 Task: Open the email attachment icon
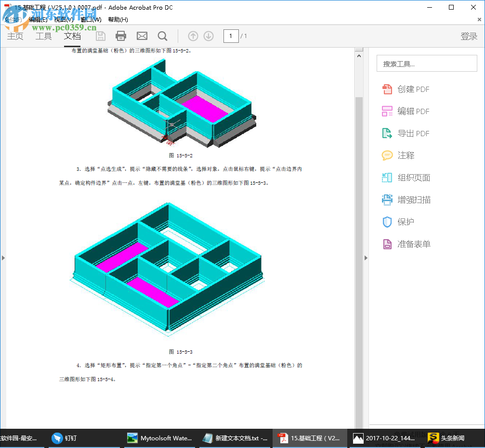(x=142, y=36)
